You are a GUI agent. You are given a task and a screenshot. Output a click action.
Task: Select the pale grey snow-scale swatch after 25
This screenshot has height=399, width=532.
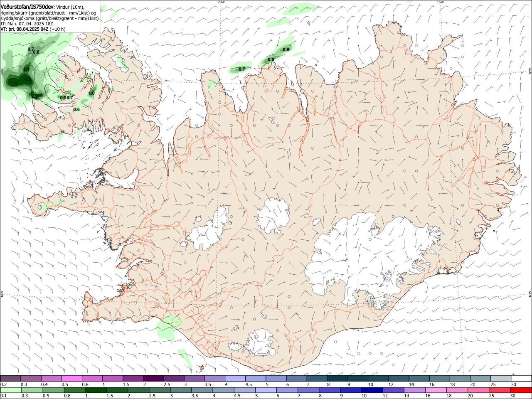coord(501,378)
